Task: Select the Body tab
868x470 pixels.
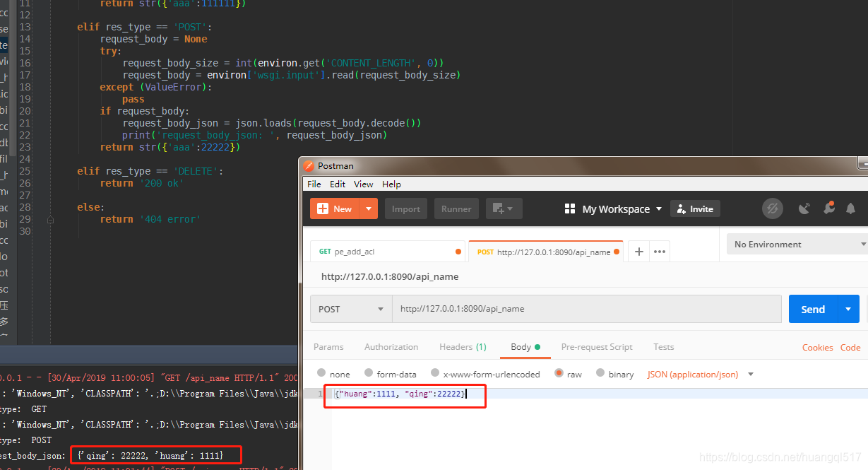Action: [x=525, y=346]
